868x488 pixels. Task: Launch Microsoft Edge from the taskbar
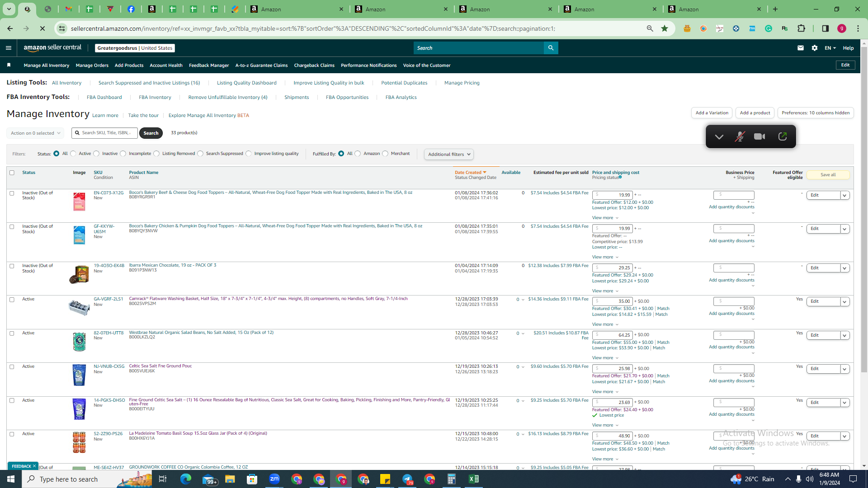click(185, 479)
